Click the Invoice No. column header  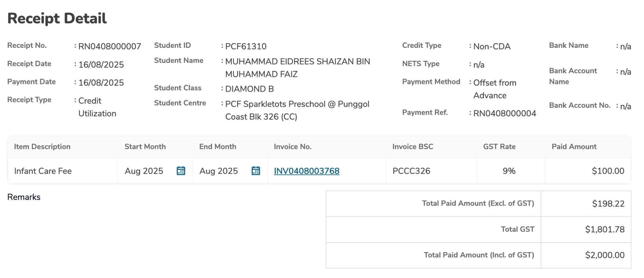[292, 147]
